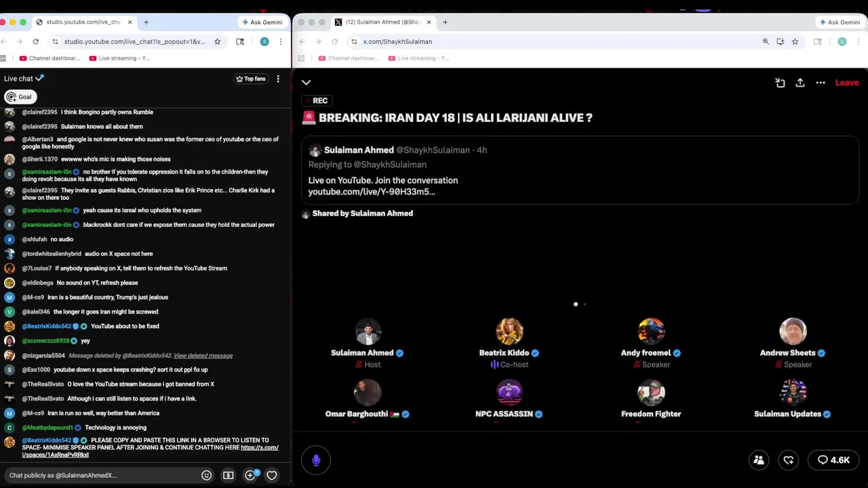The width and height of the screenshot is (868, 488).
Task: Click the studio.youtube.com address bar
Action: tap(136, 42)
